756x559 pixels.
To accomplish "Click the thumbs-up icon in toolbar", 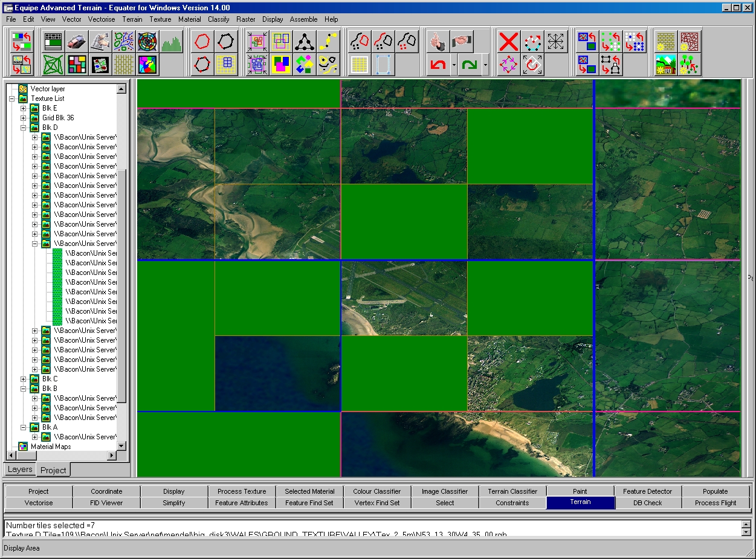I will click(436, 42).
